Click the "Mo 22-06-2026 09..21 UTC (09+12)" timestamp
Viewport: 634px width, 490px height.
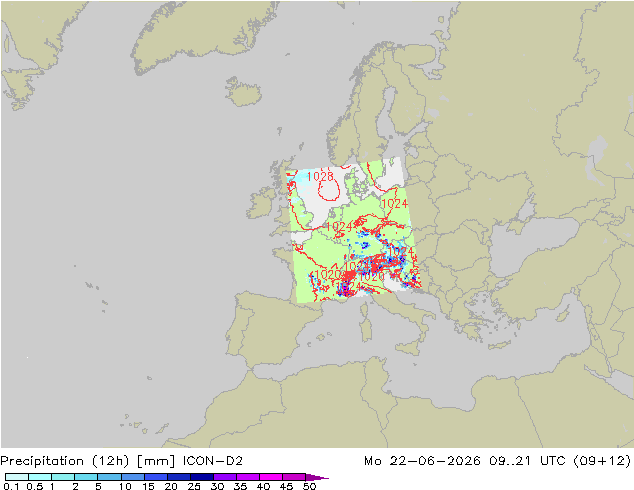(x=497, y=461)
